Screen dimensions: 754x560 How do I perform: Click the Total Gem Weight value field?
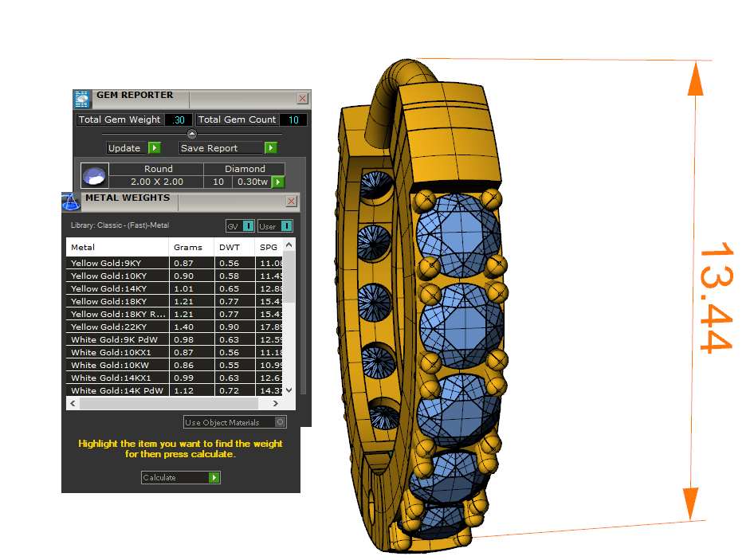pyautogui.click(x=178, y=119)
